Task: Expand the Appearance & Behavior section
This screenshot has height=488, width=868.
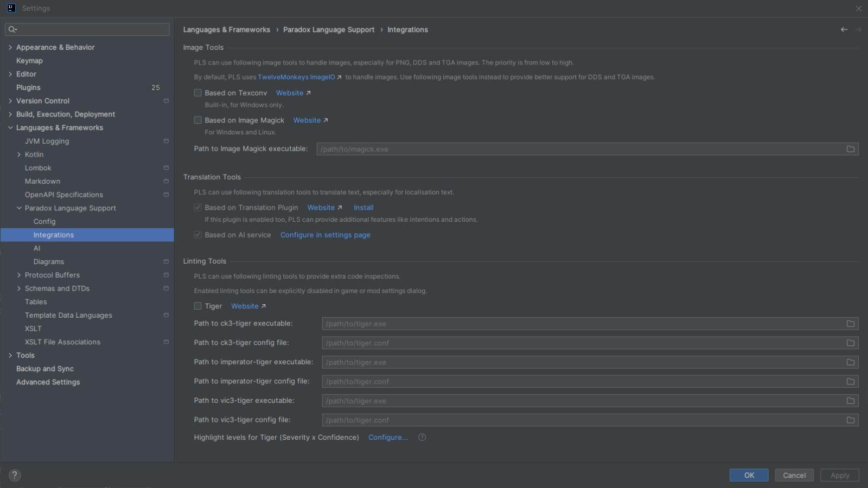Action: point(10,48)
